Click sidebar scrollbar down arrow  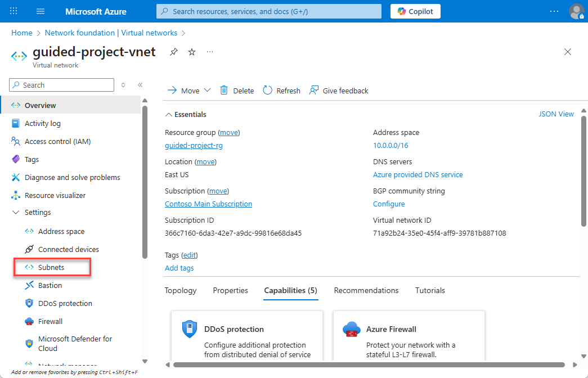(x=145, y=362)
